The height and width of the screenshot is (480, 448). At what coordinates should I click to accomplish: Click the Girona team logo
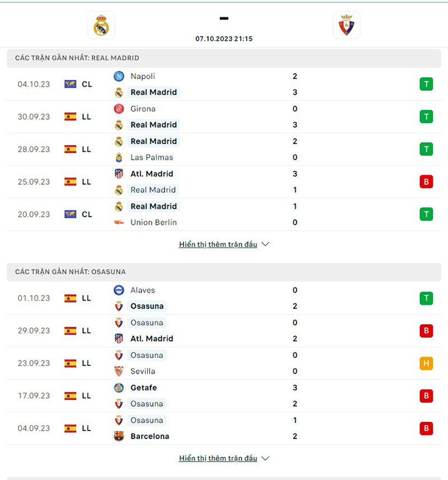(x=119, y=109)
